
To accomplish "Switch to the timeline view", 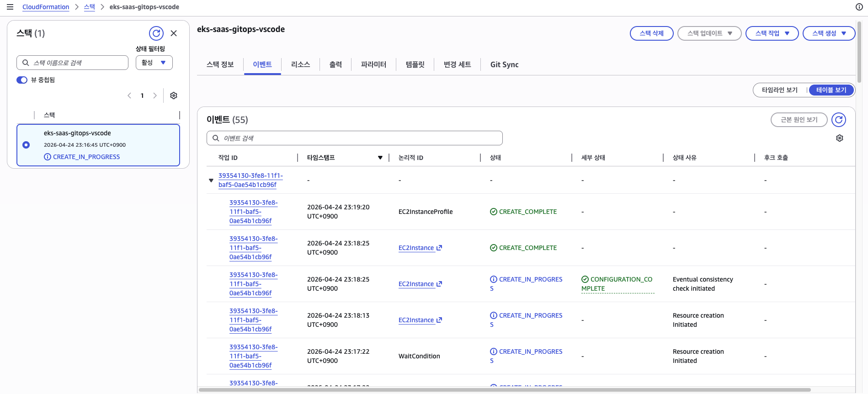I will pos(779,90).
